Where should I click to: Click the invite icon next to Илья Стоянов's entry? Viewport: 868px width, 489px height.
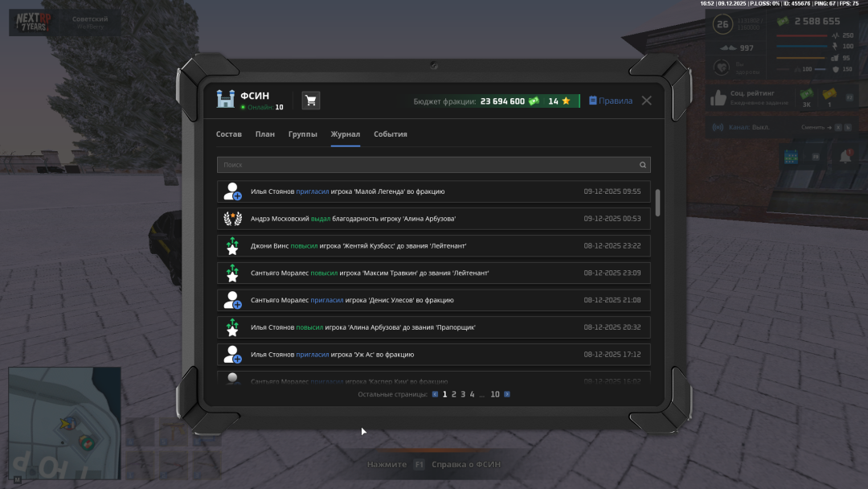pyautogui.click(x=232, y=191)
